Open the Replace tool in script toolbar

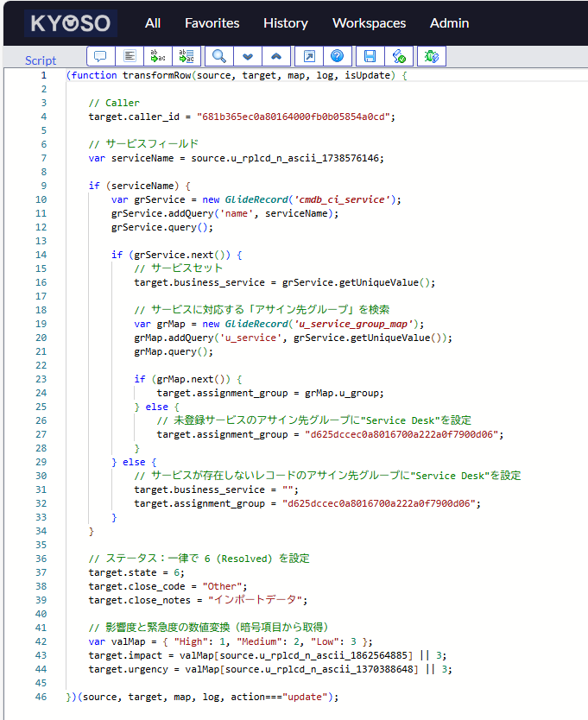point(157,56)
